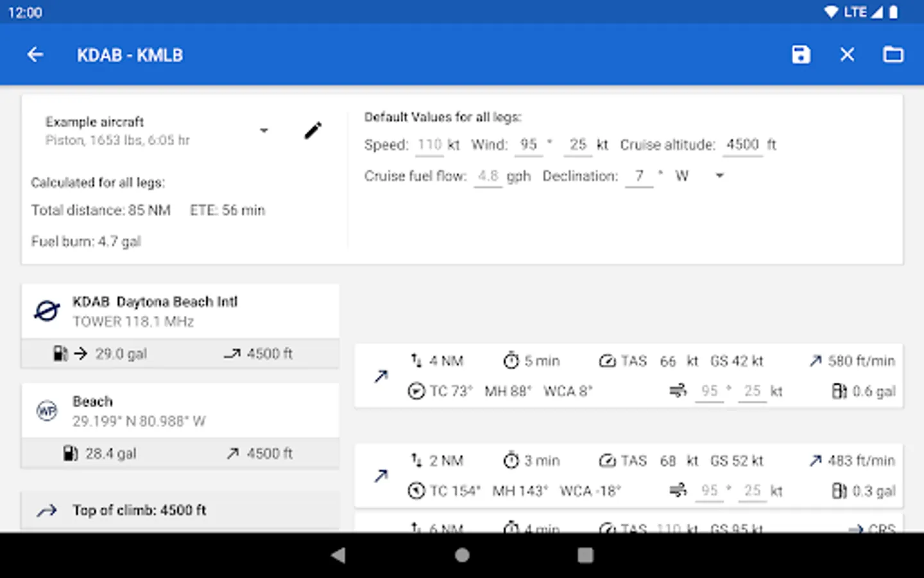Tap the timer icon next to 5 min
924x578 pixels.
[x=511, y=361]
